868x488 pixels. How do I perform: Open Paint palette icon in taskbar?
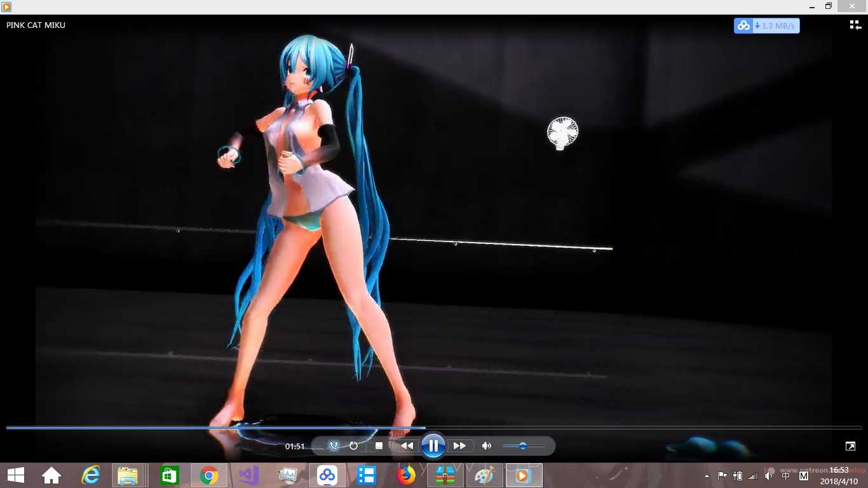tap(484, 475)
